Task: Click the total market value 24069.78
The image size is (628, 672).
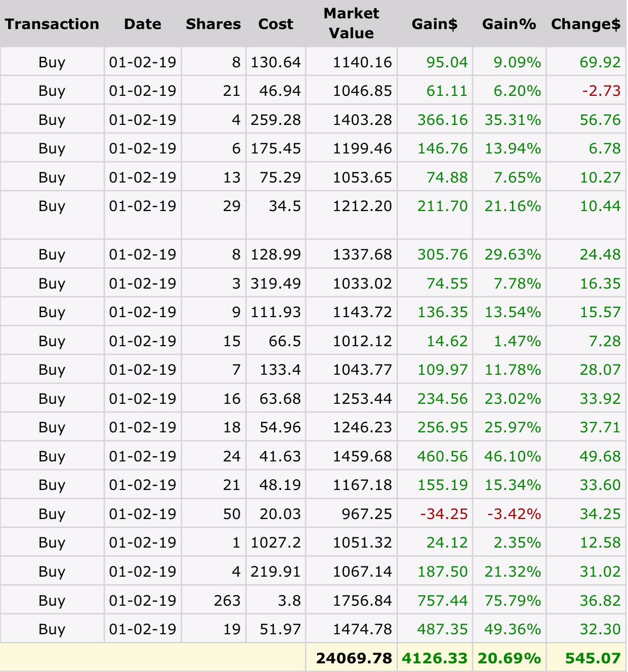Action: tap(354, 658)
